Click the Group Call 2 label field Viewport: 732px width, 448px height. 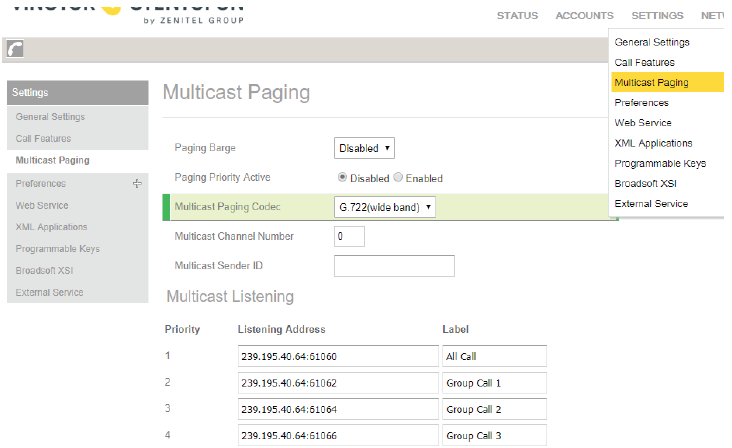click(x=494, y=410)
